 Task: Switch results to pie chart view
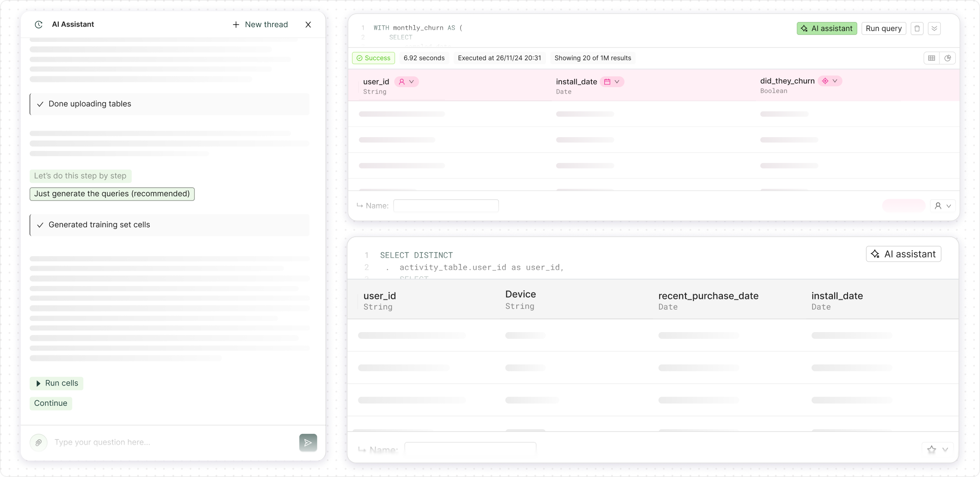point(948,58)
